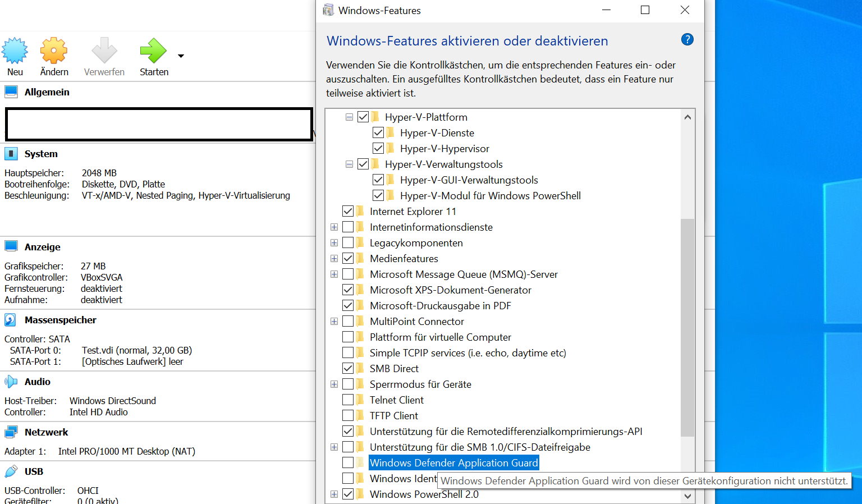Uncheck the SMB Direct checkbox
Image resolution: width=862 pixels, height=504 pixels.
point(348,368)
